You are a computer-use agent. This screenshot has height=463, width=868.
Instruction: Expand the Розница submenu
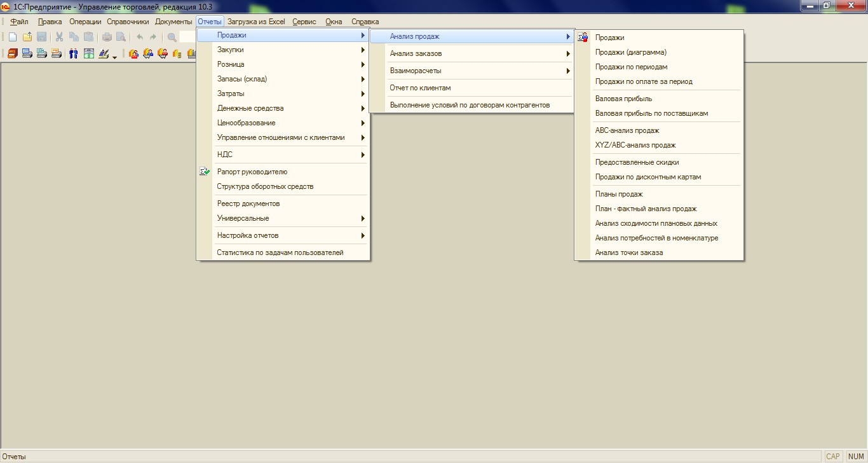pos(283,64)
